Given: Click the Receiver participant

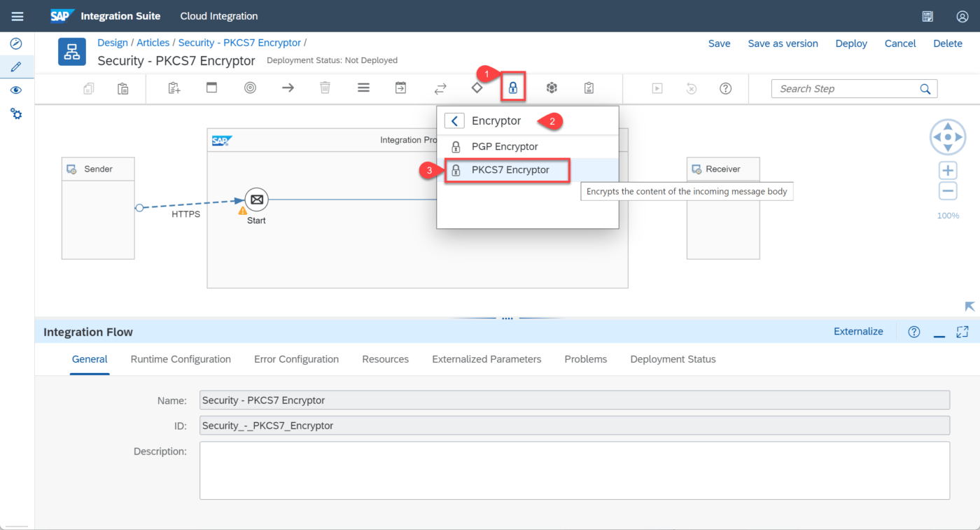Looking at the screenshot, I should click(723, 208).
